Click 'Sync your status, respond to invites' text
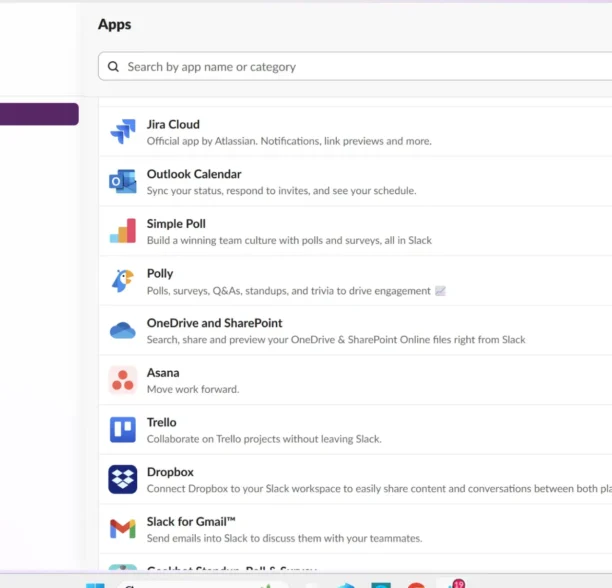Screen dimensions: 612x588 281,191
